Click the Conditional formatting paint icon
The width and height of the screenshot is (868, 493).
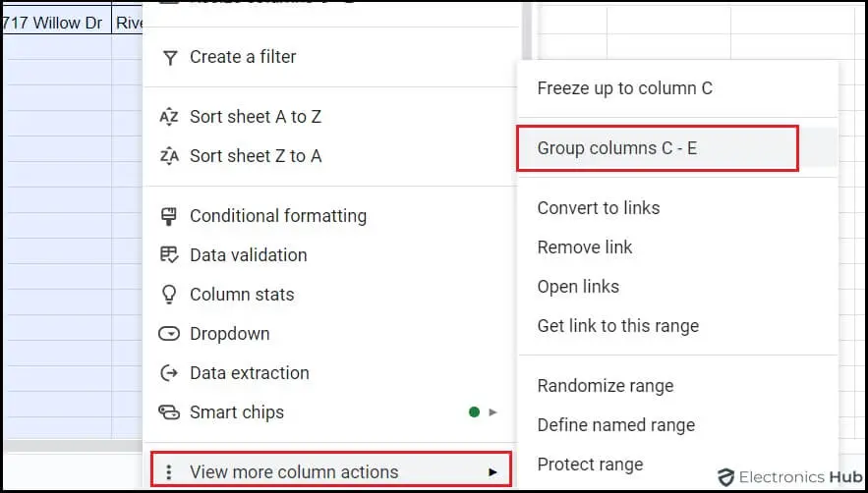(169, 216)
